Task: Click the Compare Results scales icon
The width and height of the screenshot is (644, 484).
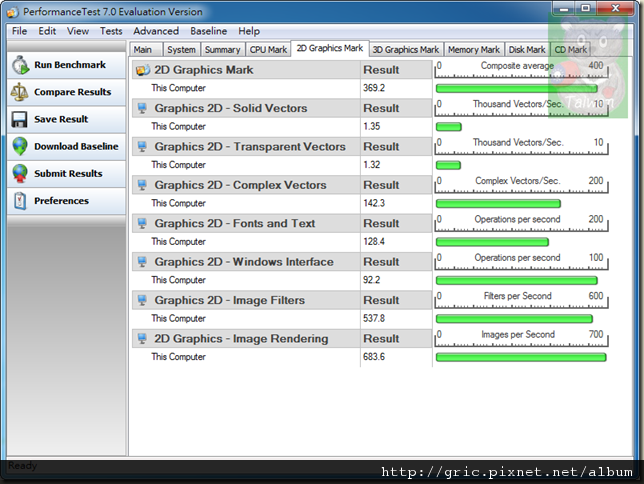Action: pos(19,92)
